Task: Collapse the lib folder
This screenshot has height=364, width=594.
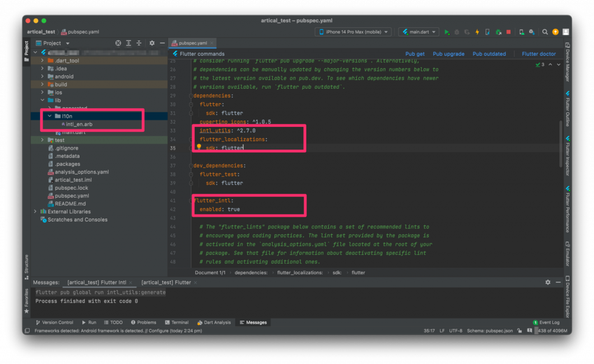Action: pos(42,100)
